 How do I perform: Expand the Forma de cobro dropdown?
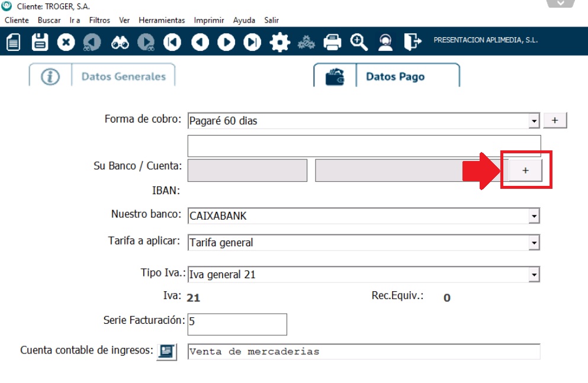[x=534, y=121]
